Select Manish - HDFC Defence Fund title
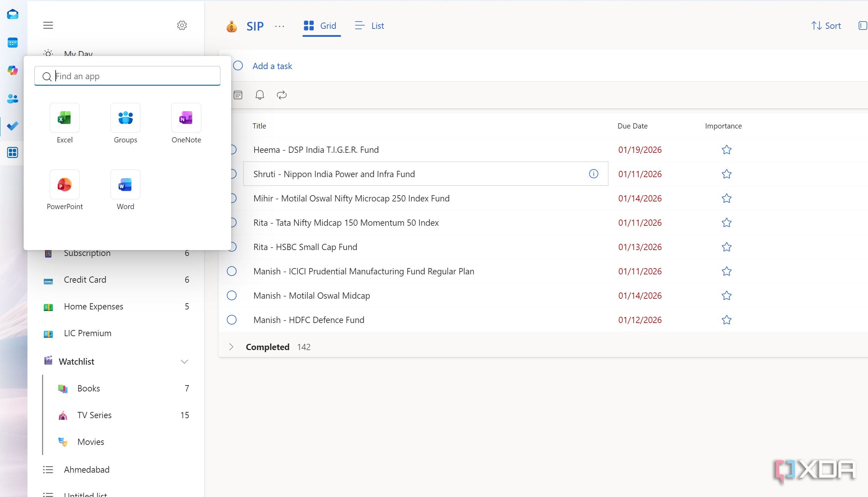The height and width of the screenshot is (497, 868). pos(309,320)
